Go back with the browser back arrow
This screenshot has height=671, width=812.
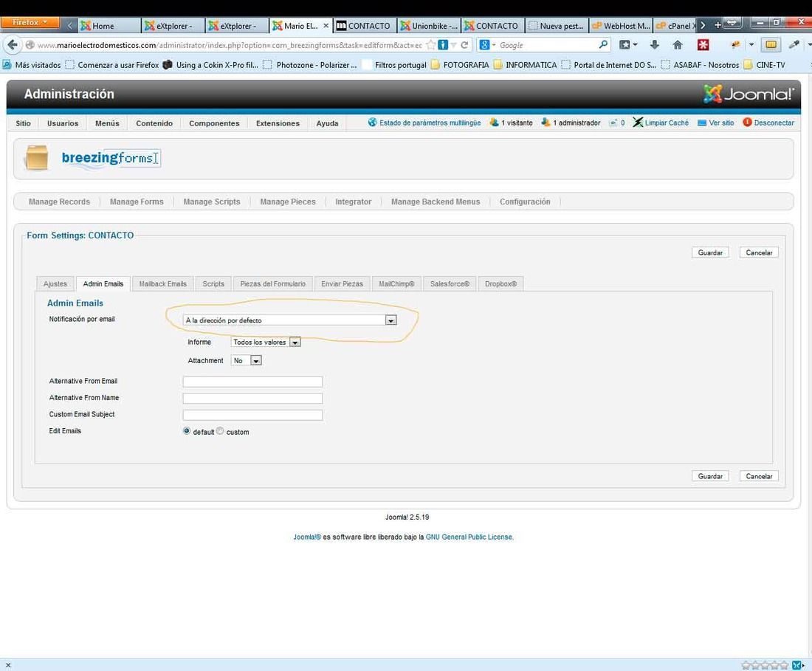[13, 45]
